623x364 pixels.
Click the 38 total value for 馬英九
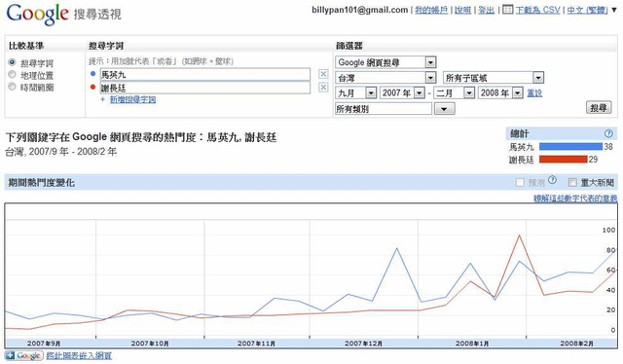(608, 147)
